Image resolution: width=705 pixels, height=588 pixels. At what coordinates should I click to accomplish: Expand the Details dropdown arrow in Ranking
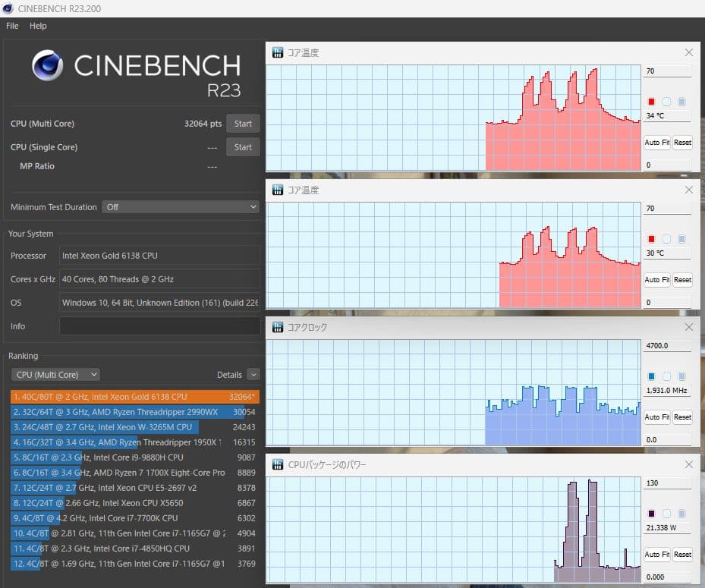[253, 374]
